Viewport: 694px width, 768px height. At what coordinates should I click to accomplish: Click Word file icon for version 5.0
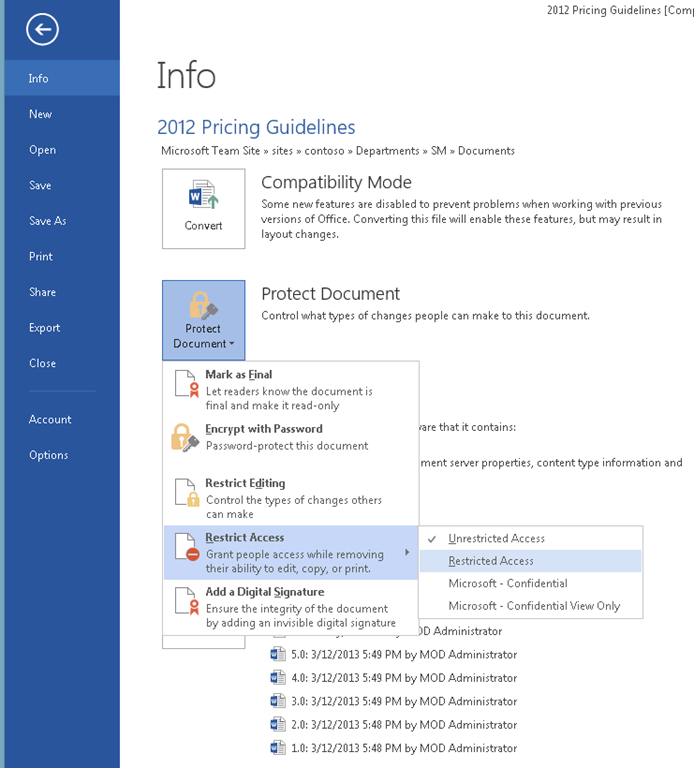pyautogui.click(x=278, y=654)
